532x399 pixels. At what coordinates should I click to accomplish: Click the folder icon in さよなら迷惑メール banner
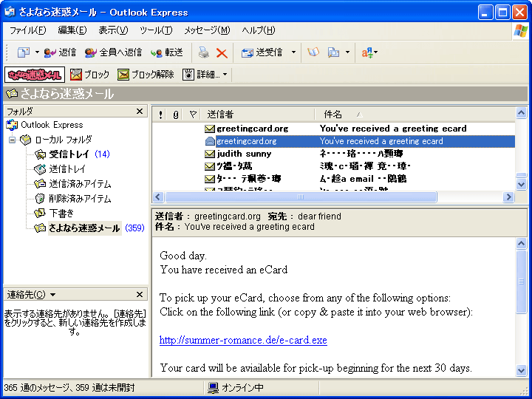tap(12, 93)
